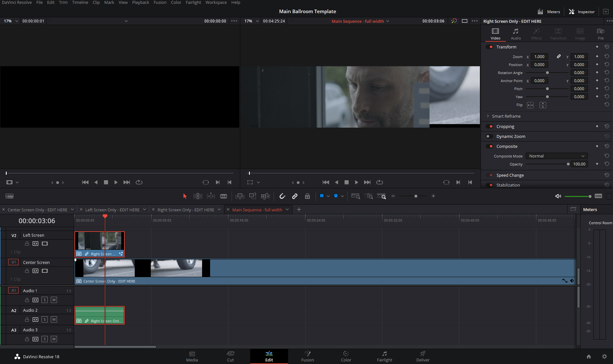This screenshot has height=364, width=613.
Task: Toggle the Transform enable switch
Action: click(x=490, y=47)
